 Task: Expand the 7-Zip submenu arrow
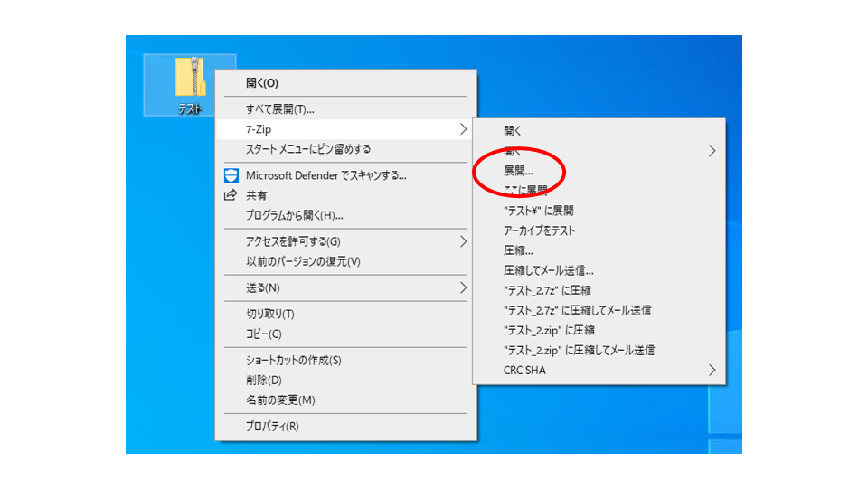click(463, 130)
